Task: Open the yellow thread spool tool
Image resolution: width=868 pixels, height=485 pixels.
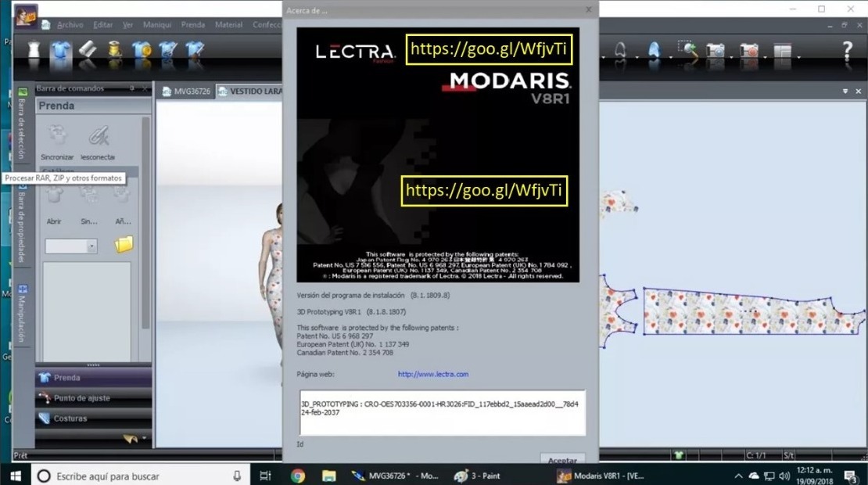Action: 115,50
